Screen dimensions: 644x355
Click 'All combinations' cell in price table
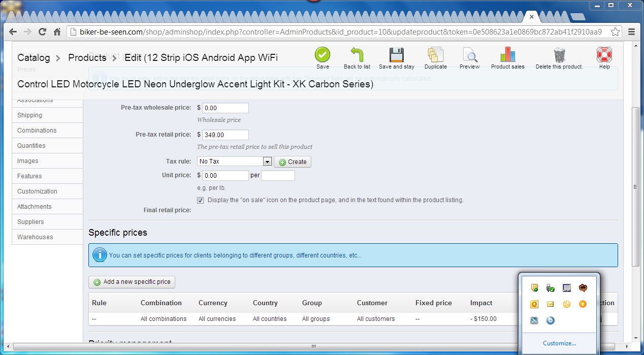coord(164,319)
